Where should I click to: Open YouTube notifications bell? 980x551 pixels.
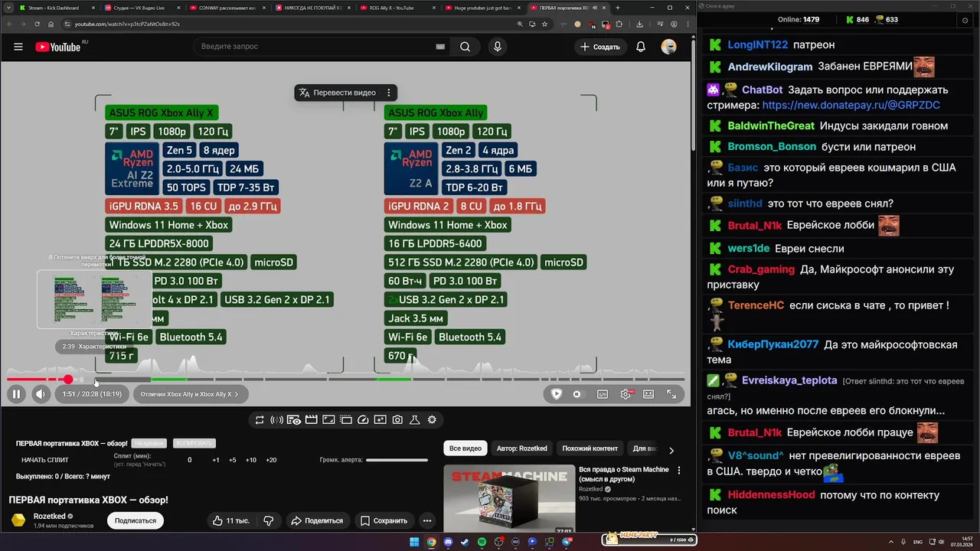[x=641, y=47]
